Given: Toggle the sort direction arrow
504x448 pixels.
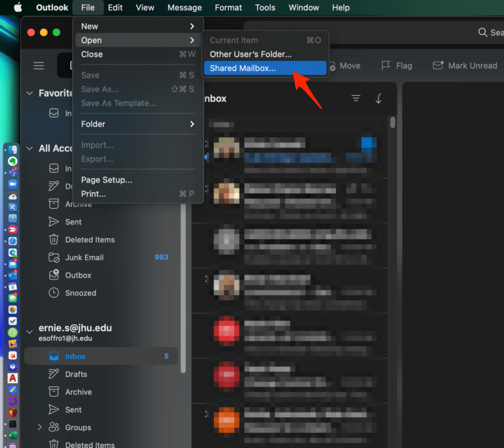Looking at the screenshot, I should click(379, 98).
